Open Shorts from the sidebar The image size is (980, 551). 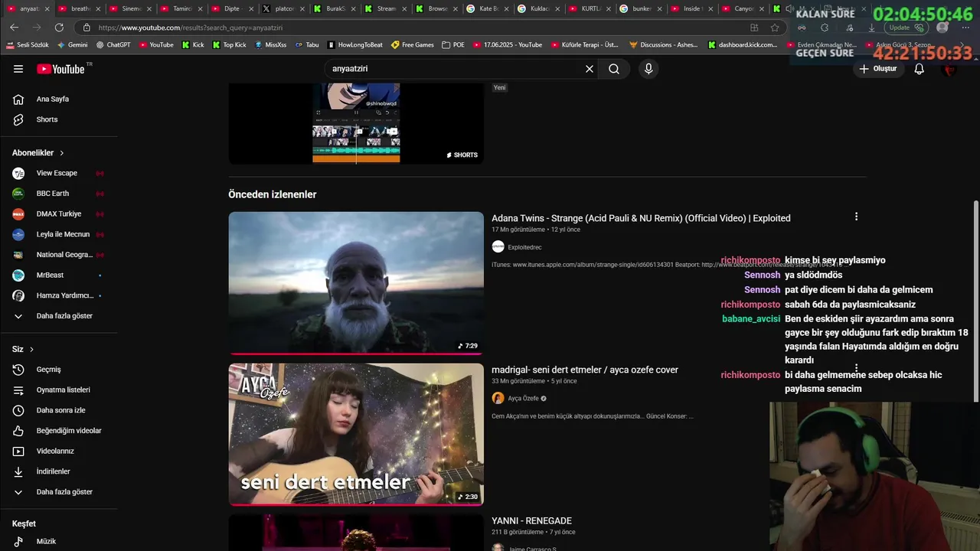coord(59,119)
